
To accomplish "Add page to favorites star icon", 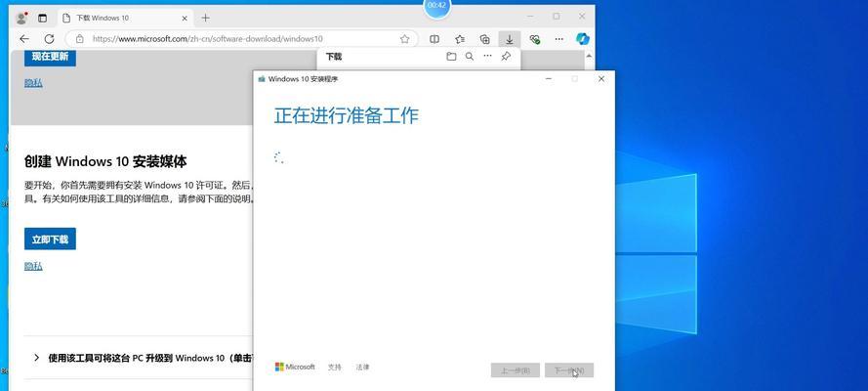I will (x=404, y=39).
